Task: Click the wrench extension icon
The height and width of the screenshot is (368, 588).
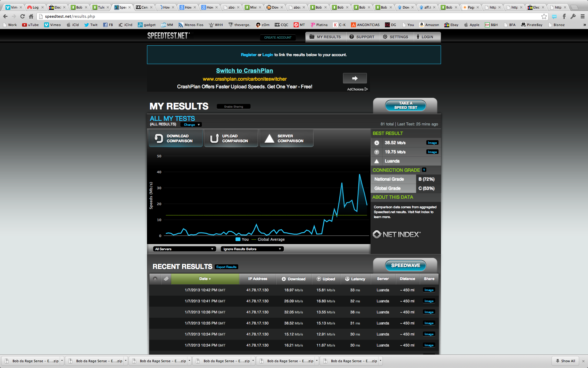Action: click(573, 16)
